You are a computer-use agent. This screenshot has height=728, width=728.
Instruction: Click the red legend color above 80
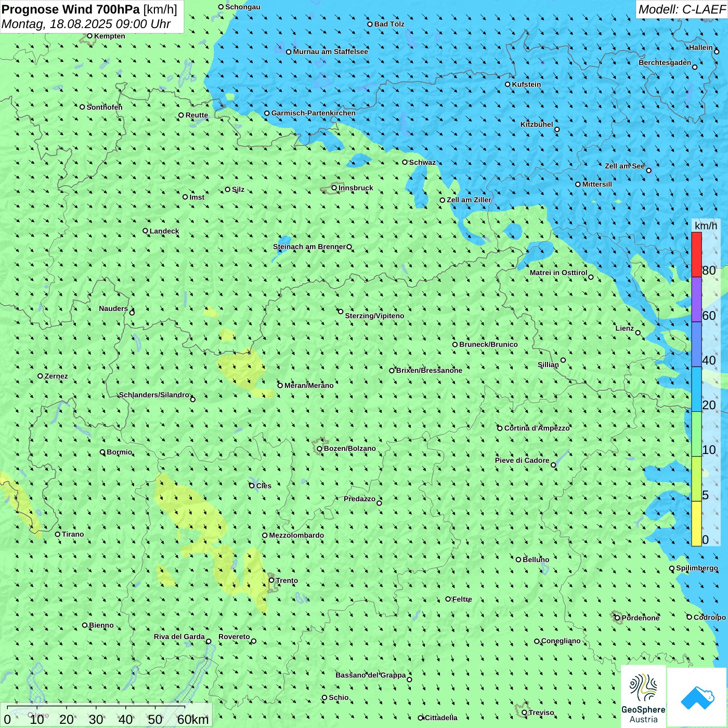pos(696,254)
